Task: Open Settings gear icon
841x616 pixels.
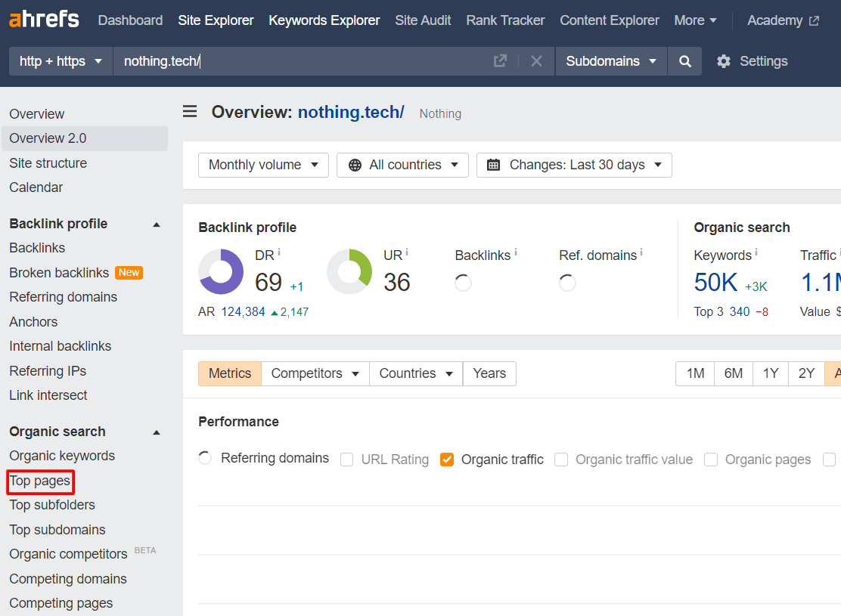Action: 724,61
